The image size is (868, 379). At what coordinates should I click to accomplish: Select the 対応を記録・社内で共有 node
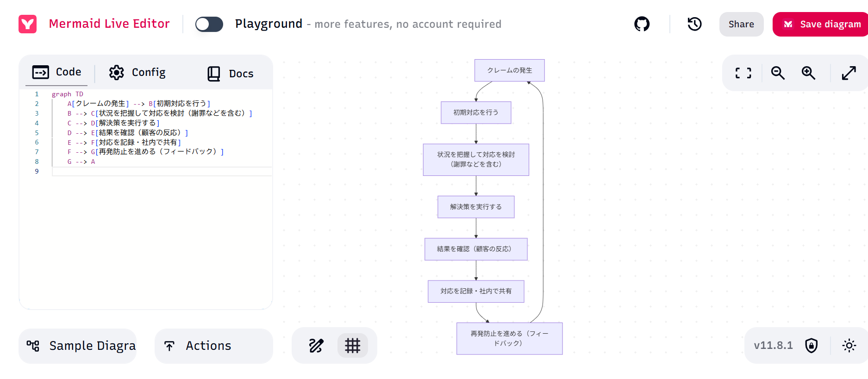[x=476, y=291]
